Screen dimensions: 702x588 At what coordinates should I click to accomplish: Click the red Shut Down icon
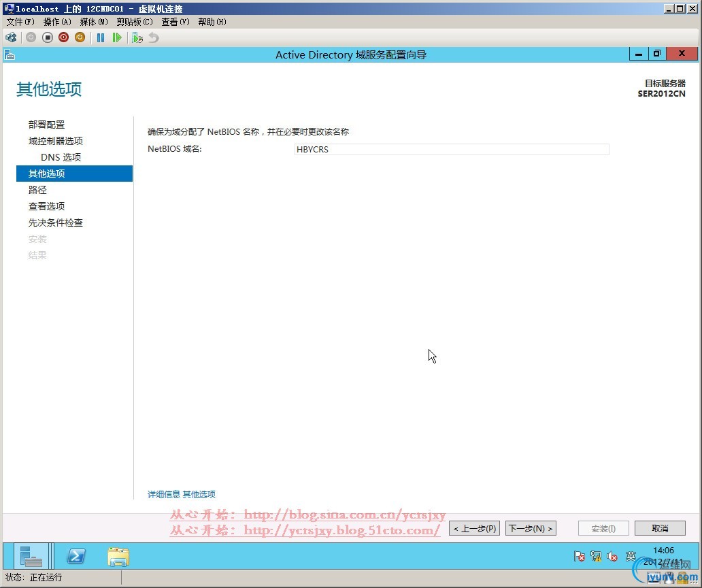point(63,37)
